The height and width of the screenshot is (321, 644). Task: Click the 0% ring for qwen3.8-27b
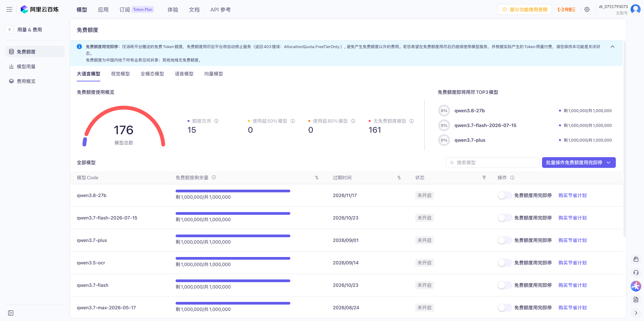[444, 111]
